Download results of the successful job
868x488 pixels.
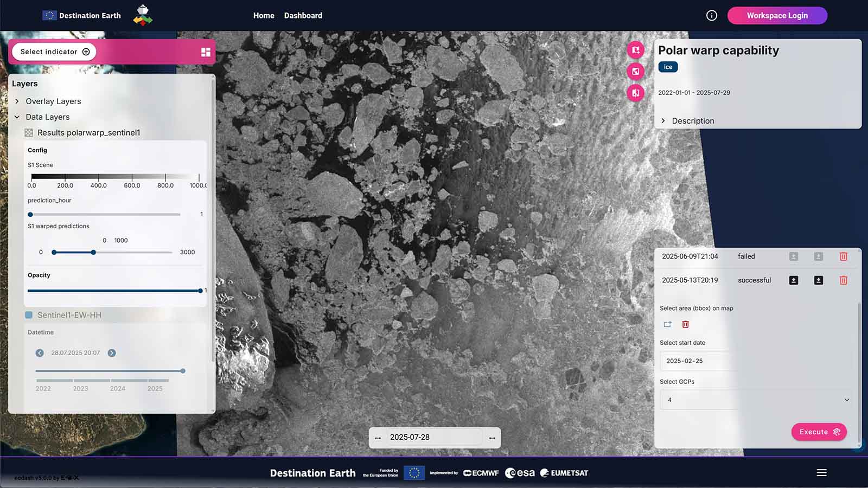(x=818, y=280)
